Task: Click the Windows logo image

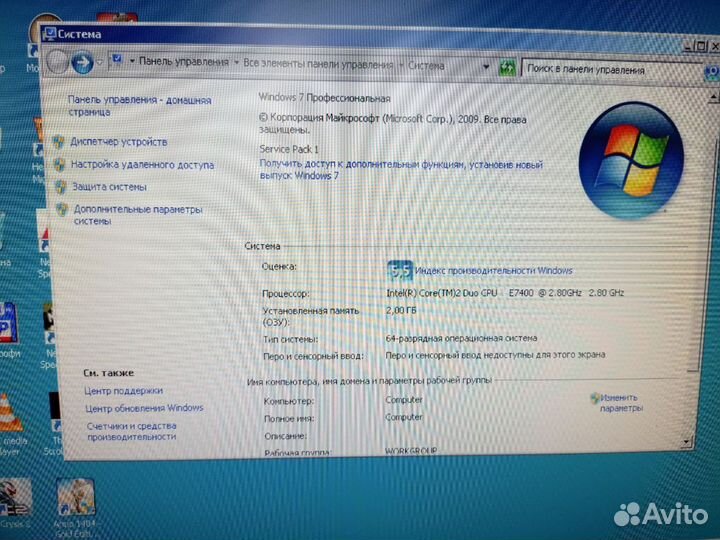Action: coord(631,159)
